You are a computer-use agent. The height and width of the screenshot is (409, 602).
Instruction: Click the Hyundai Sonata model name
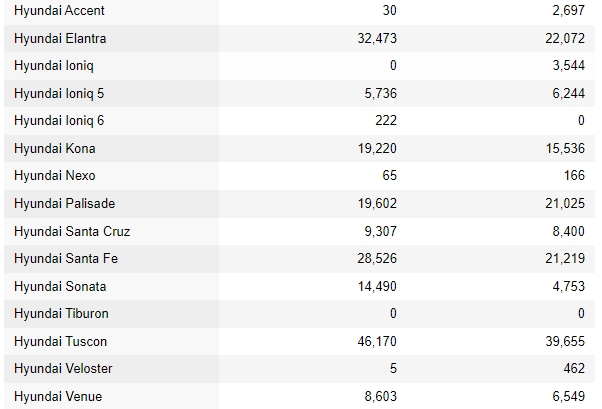click(x=60, y=286)
